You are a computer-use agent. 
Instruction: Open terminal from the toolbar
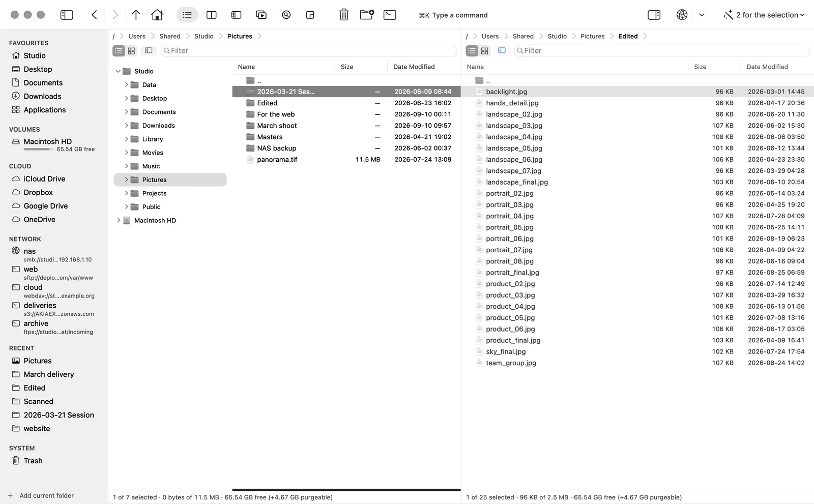coord(390,15)
